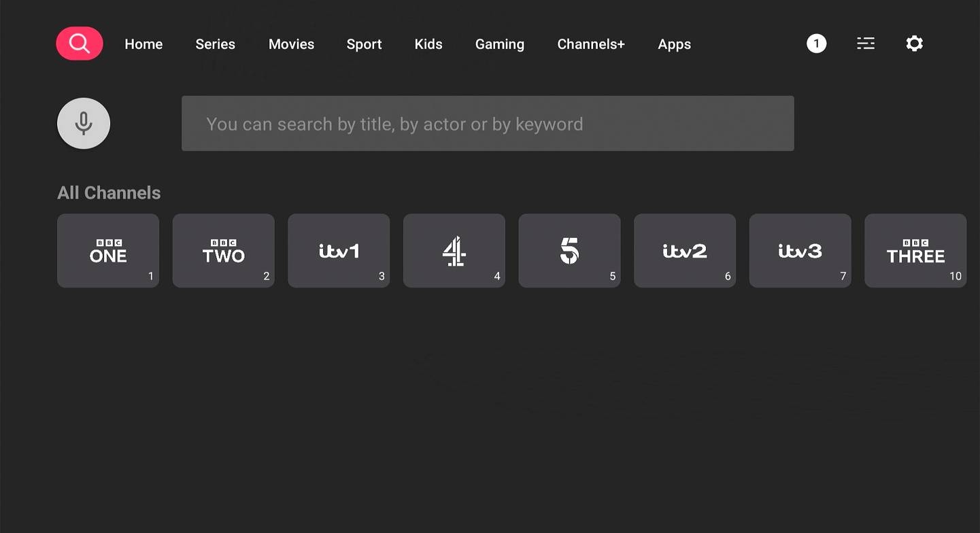Switch to the Gaming tab

pyautogui.click(x=500, y=44)
